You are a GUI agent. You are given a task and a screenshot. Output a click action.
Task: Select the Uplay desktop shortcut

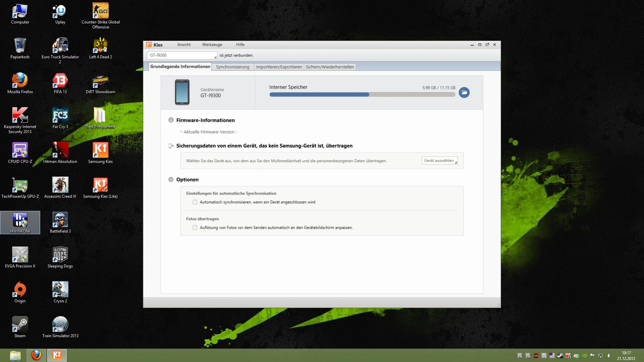60,14
